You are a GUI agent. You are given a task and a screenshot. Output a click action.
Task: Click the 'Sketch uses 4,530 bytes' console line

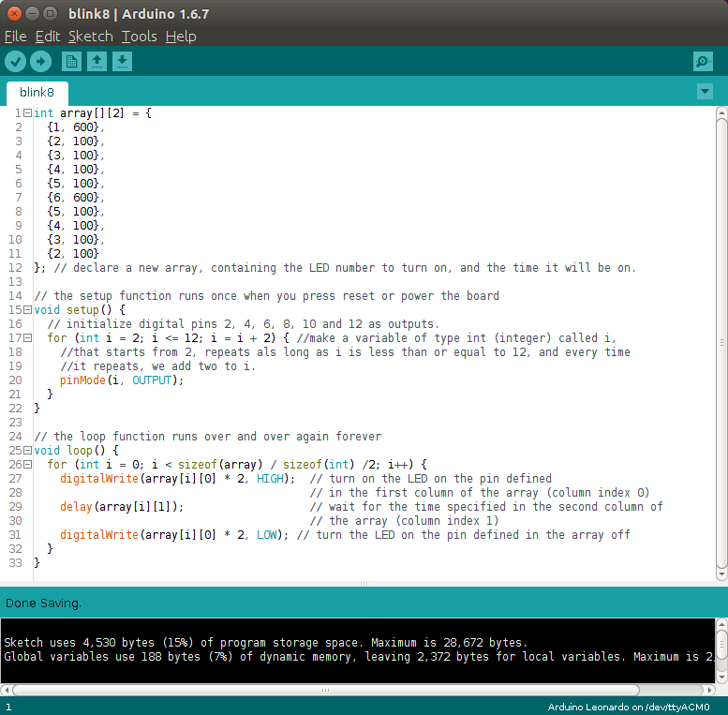(x=265, y=643)
